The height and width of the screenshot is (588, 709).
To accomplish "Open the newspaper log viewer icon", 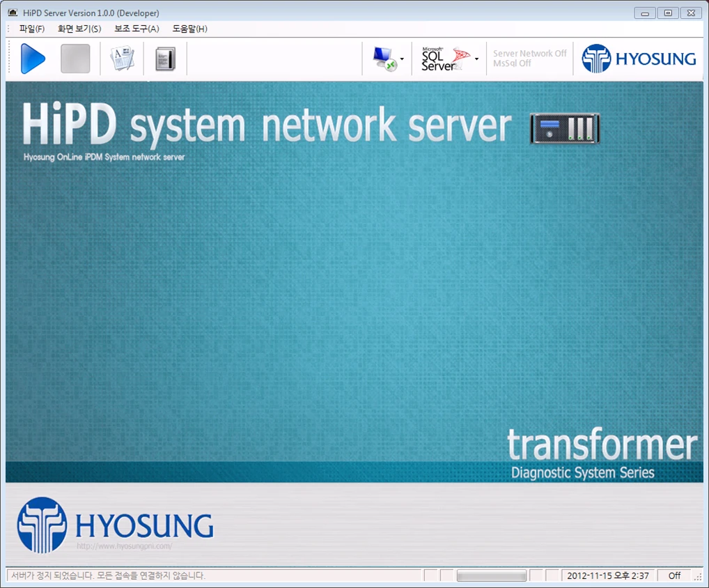I will [122, 59].
